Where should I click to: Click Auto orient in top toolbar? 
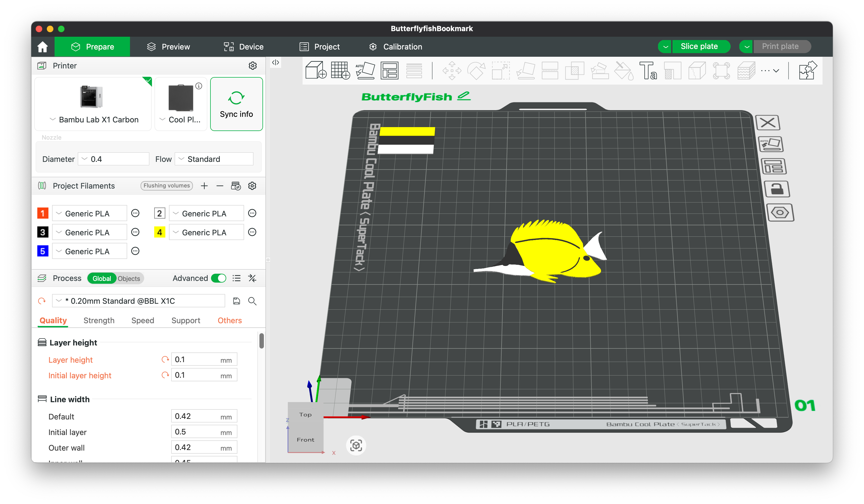pos(365,71)
